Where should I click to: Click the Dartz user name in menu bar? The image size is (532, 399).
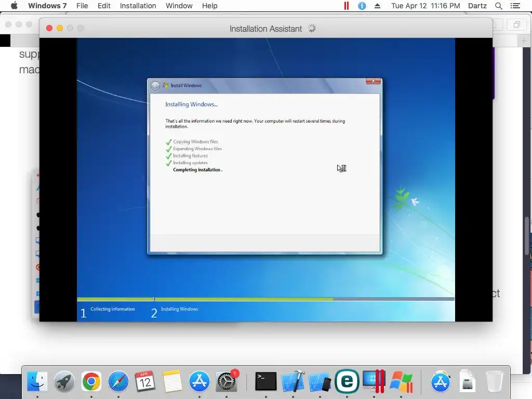point(477,6)
